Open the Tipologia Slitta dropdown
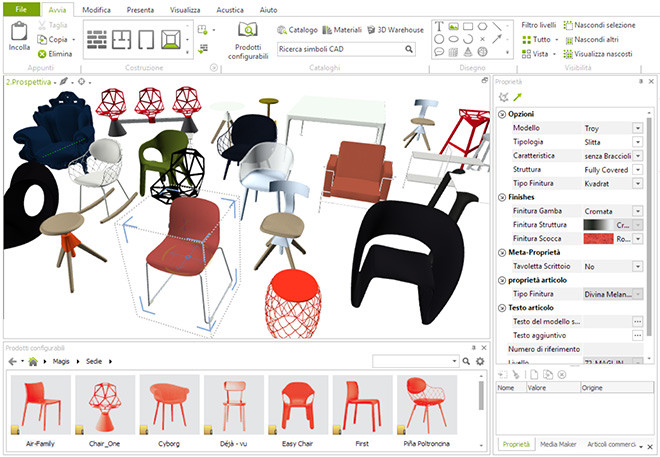Viewport: 660px width, 457px height. coord(638,142)
